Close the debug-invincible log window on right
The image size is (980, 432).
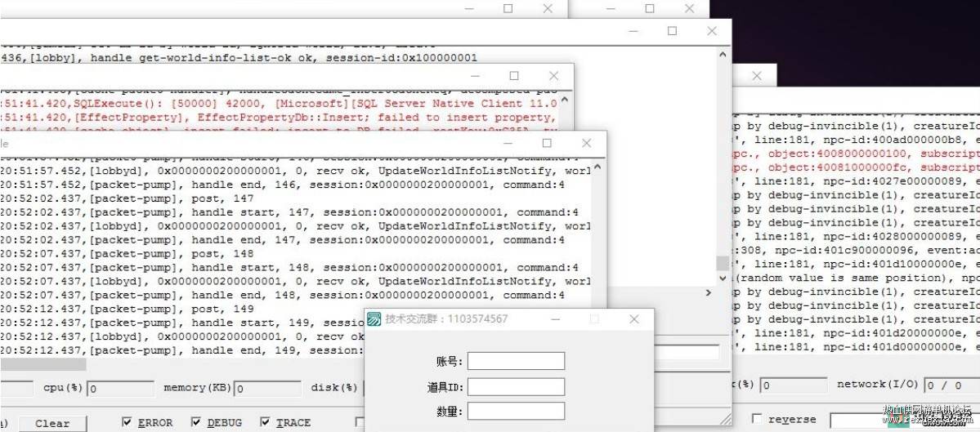point(756,75)
